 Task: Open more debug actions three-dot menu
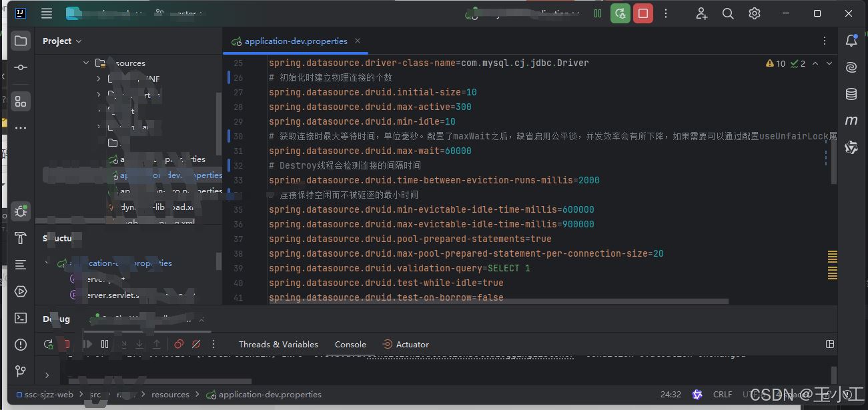coord(213,345)
